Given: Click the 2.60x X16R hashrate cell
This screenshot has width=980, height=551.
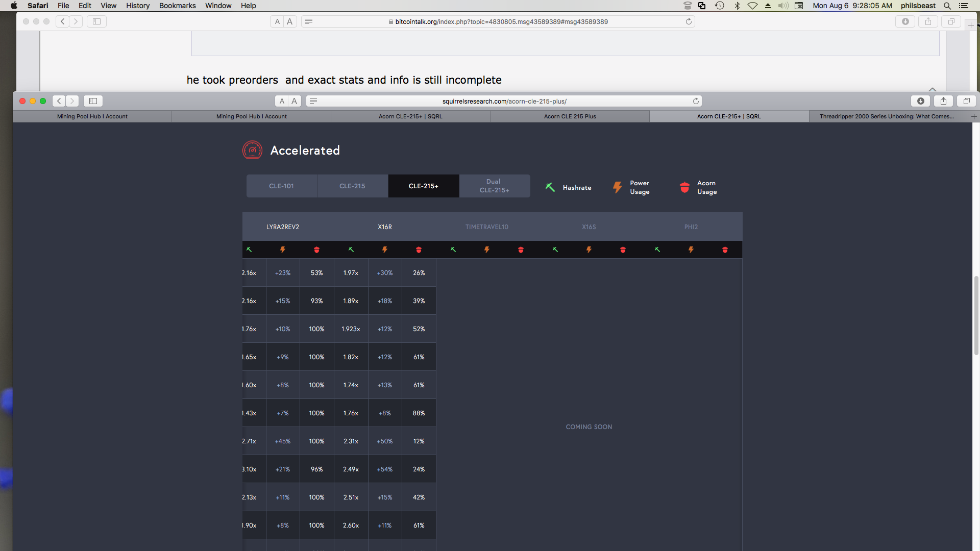Looking at the screenshot, I should 351,525.
